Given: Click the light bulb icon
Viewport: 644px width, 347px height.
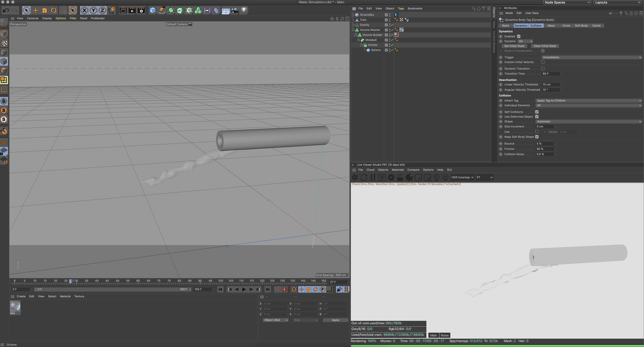Looking at the screenshot, I should click(x=244, y=10).
